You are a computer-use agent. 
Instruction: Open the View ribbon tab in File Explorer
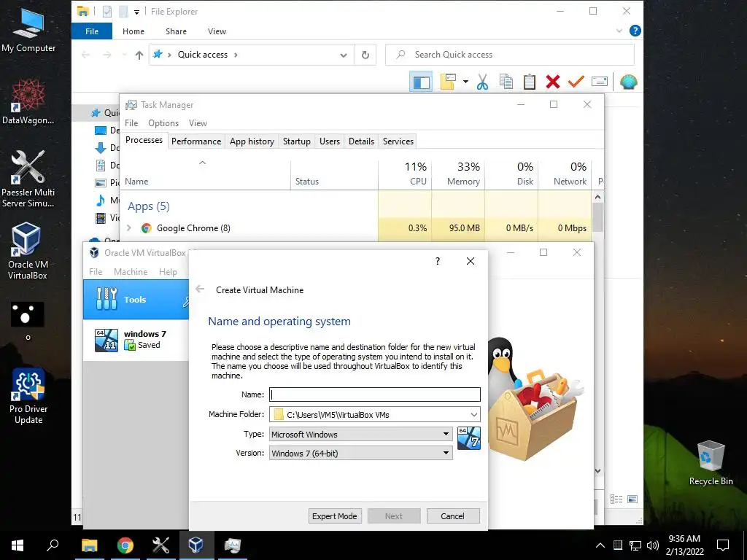pos(217,31)
